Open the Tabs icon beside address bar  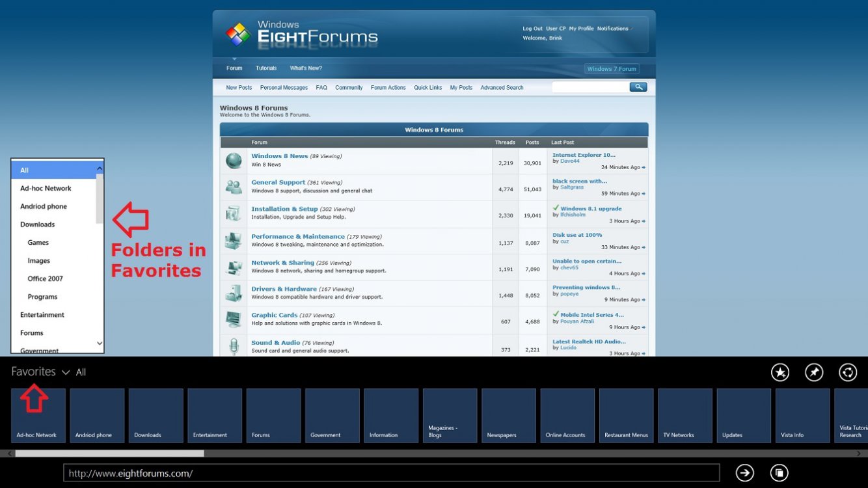pos(778,473)
